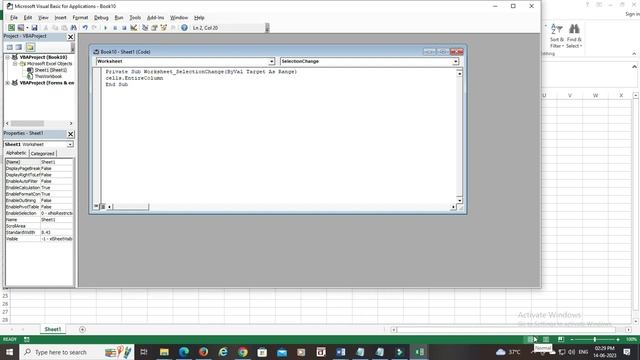Open the Insert UserForm dropdown arrow
The height and width of the screenshot is (360, 640).
(x=27, y=28)
